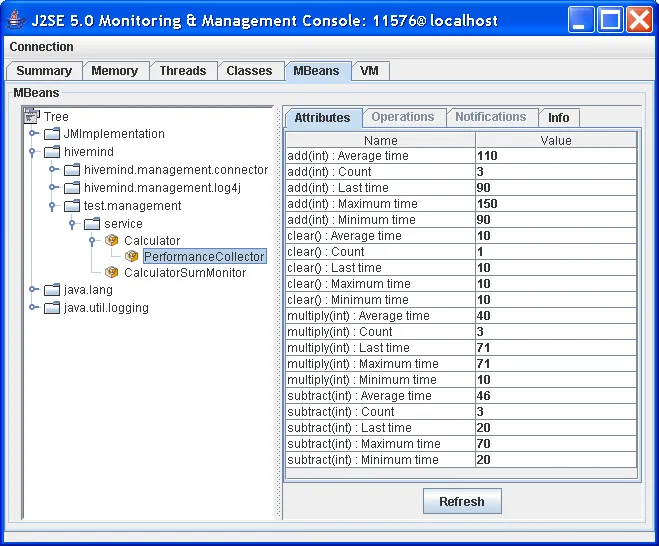Collapse the hivemind tree node
659x546 pixels.
point(32,152)
